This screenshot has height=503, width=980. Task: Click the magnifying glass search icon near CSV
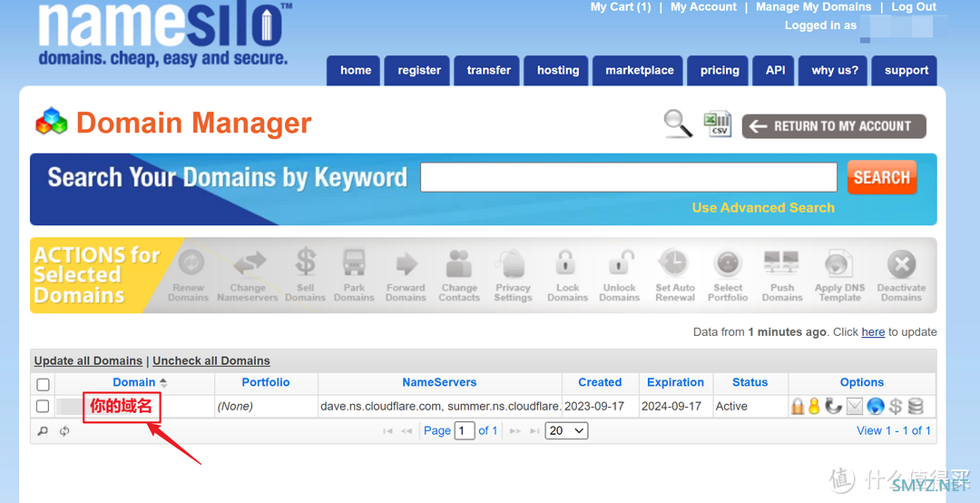coord(678,123)
